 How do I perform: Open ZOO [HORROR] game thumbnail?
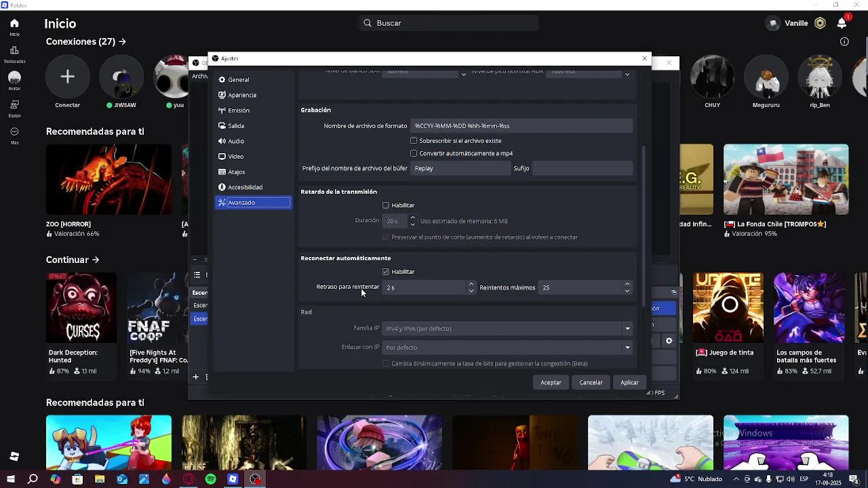(x=108, y=180)
